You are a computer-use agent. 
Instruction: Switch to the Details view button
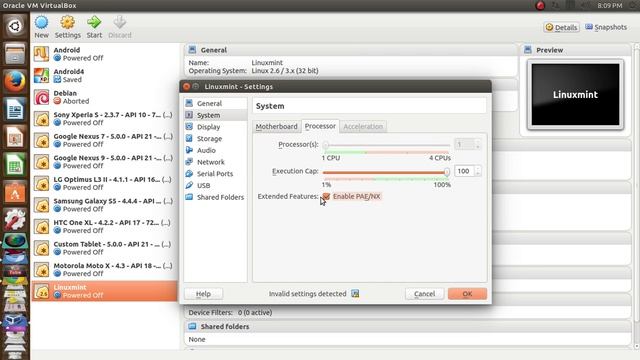click(x=562, y=27)
